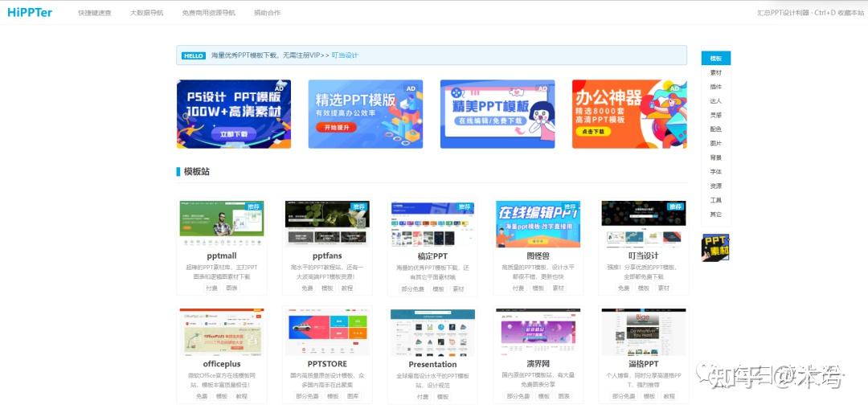Select 灵感 in the right sidebar
This screenshot has height=413, width=868.
pyautogui.click(x=716, y=115)
